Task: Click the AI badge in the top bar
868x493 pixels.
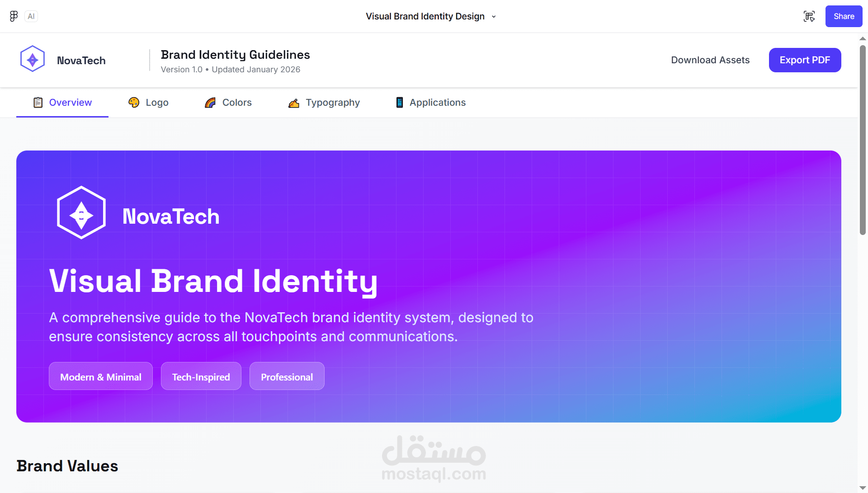Action: (x=31, y=16)
